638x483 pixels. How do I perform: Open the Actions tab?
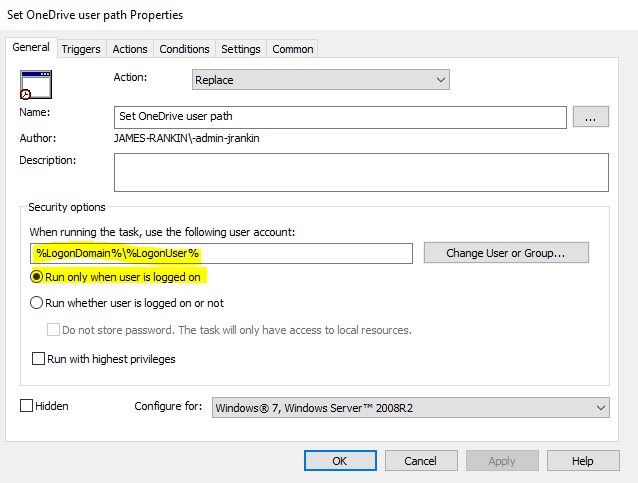[130, 49]
